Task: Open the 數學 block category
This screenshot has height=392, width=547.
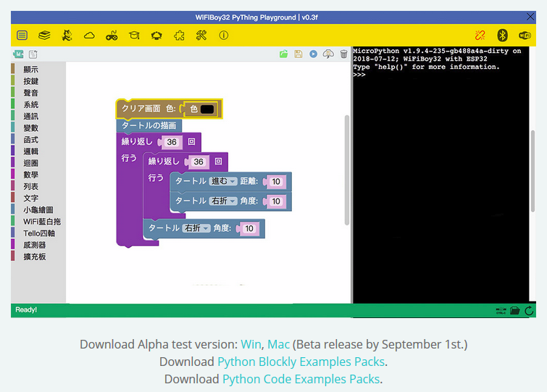Action: pyautogui.click(x=31, y=175)
